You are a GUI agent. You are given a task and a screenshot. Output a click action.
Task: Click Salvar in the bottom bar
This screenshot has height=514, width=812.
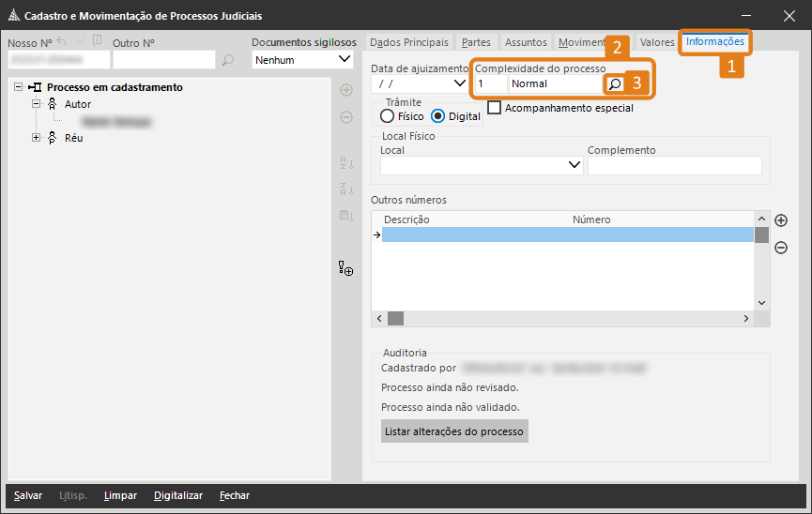[x=28, y=495]
